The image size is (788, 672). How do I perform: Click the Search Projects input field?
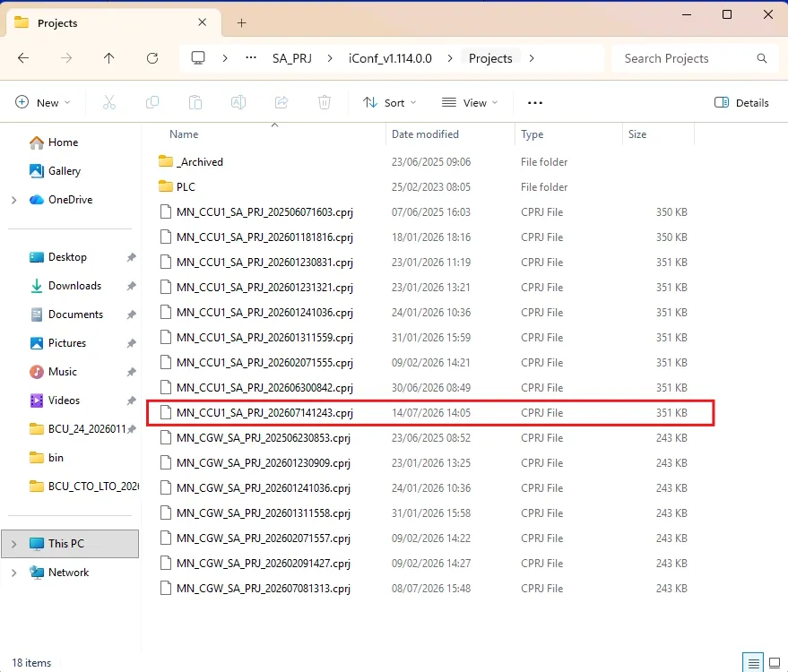coord(696,58)
